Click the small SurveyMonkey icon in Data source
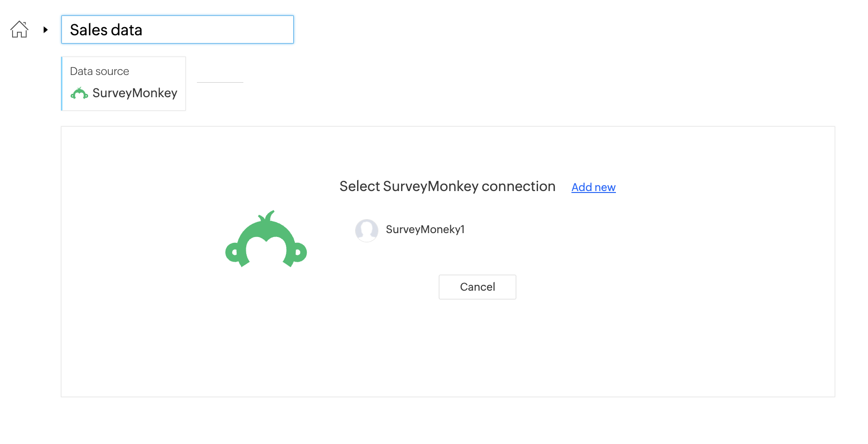The image size is (868, 444). click(79, 93)
